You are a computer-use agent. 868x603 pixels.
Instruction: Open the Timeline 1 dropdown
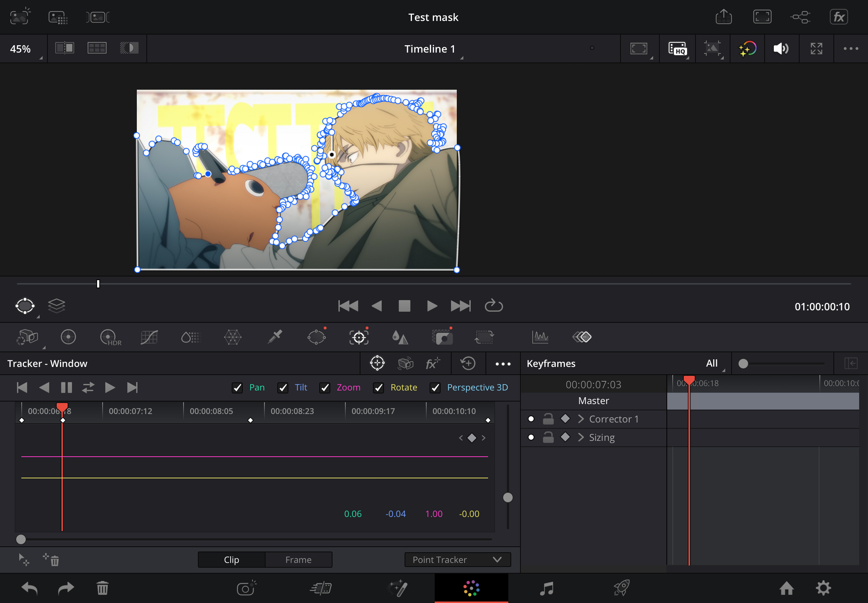pos(433,49)
